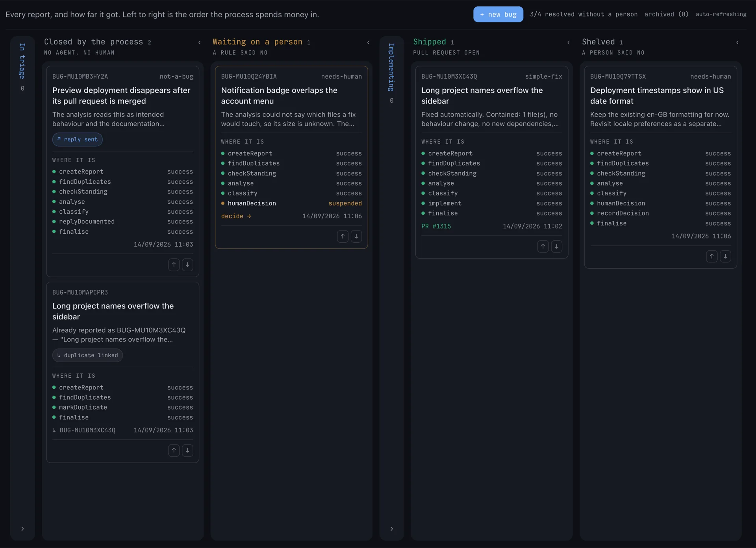Click timestamp 14/09/2026 11:02
Viewport: 756px width, 548px height.
532,226
